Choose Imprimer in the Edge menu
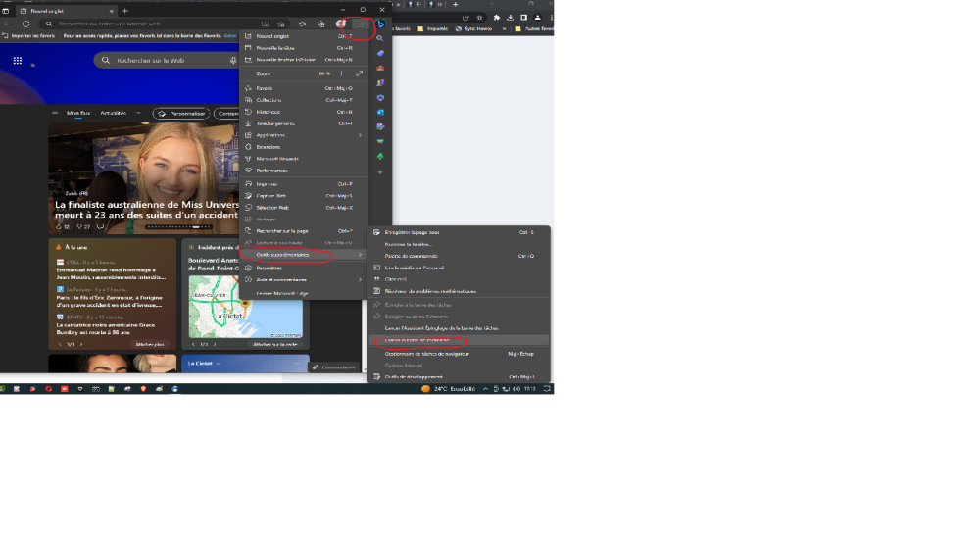 (304, 184)
